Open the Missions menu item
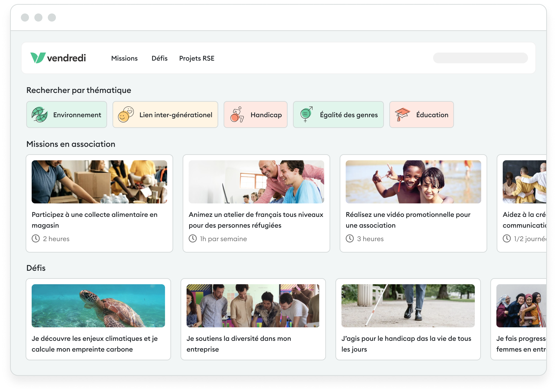This screenshot has width=557, height=392. 124,58
